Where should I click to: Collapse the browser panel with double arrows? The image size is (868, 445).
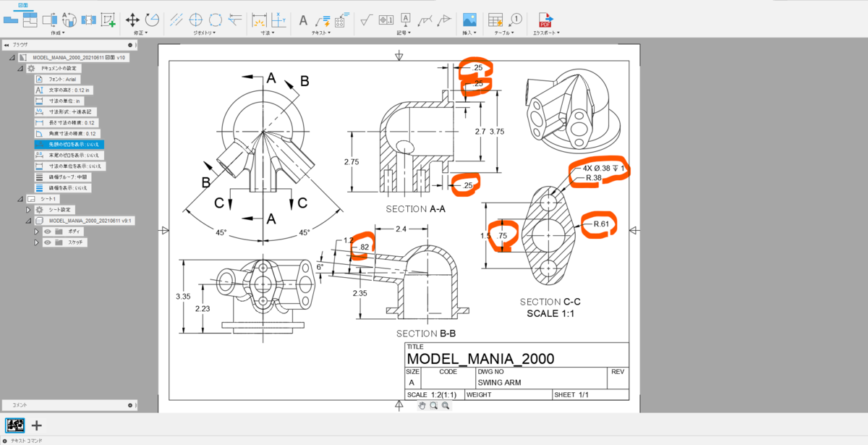(x=7, y=44)
